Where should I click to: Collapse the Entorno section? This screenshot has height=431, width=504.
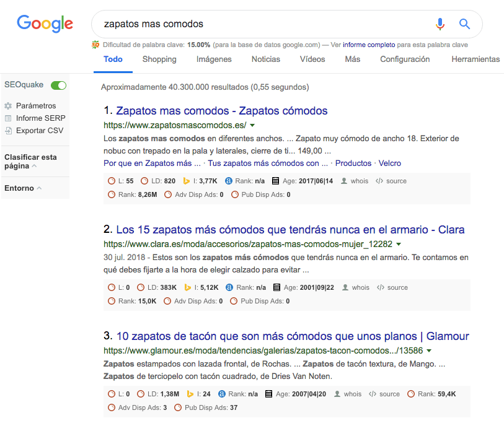[x=39, y=188]
